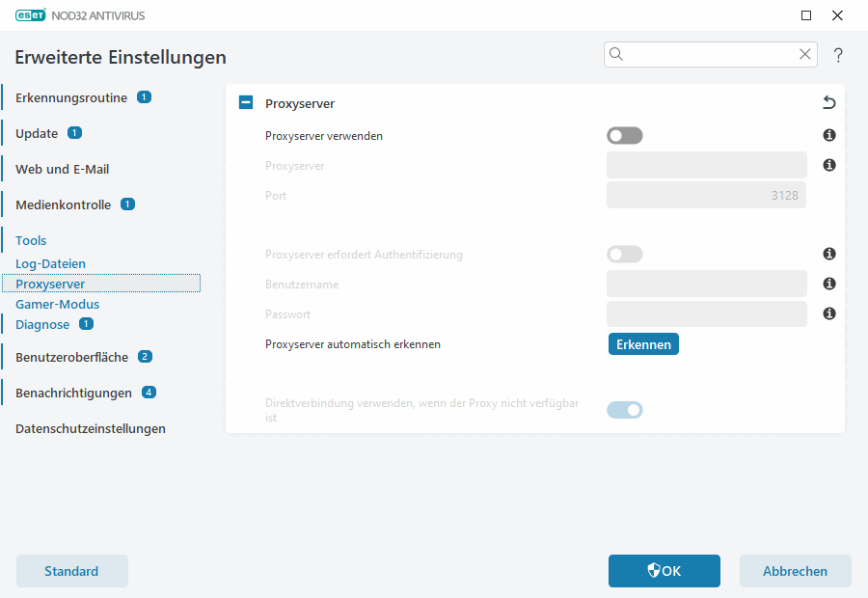Clear the search field with the X icon
The image size is (868, 598).
pyautogui.click(x=805, y=54)
